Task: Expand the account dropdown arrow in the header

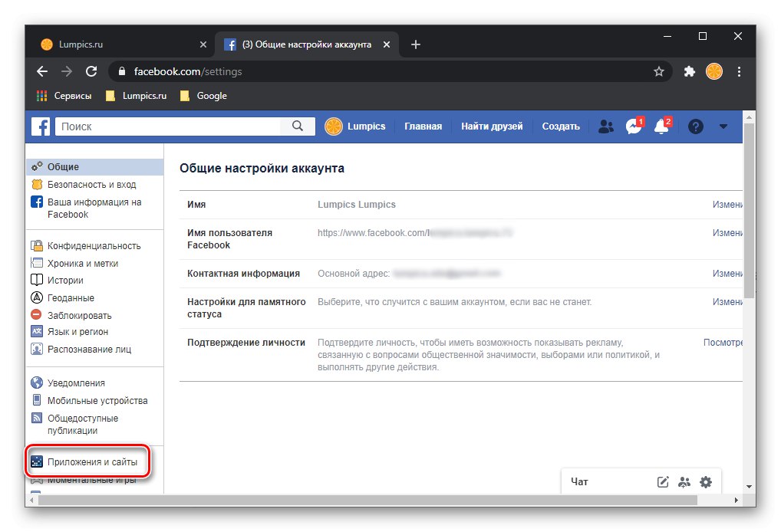Action: click(723, 126)
